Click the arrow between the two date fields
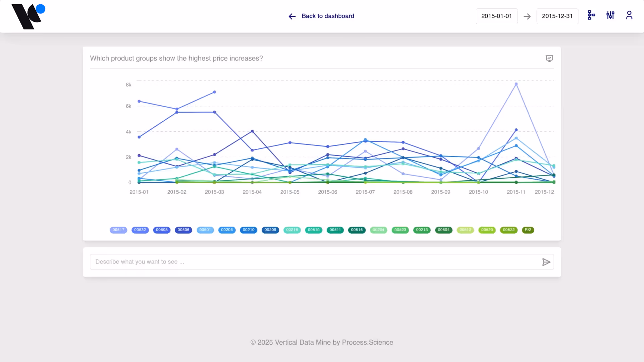The width and height of the screenshot is (644, 362). tap(527, 16)
